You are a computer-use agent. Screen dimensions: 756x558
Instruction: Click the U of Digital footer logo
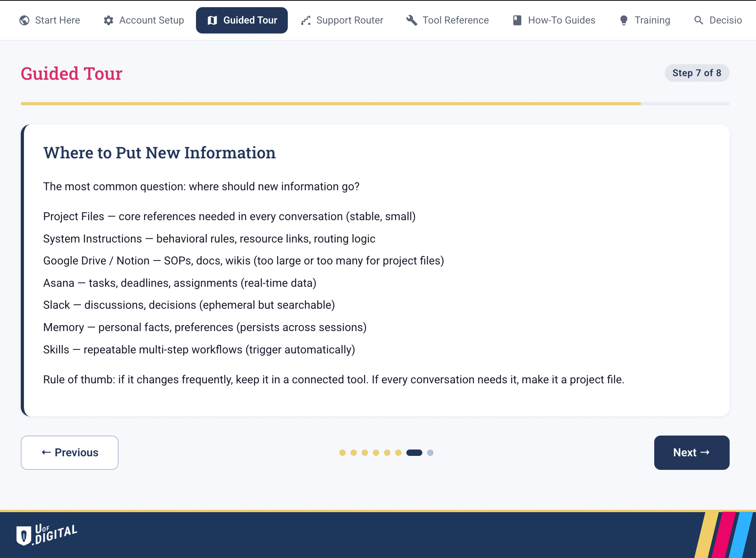click(47, 534)
